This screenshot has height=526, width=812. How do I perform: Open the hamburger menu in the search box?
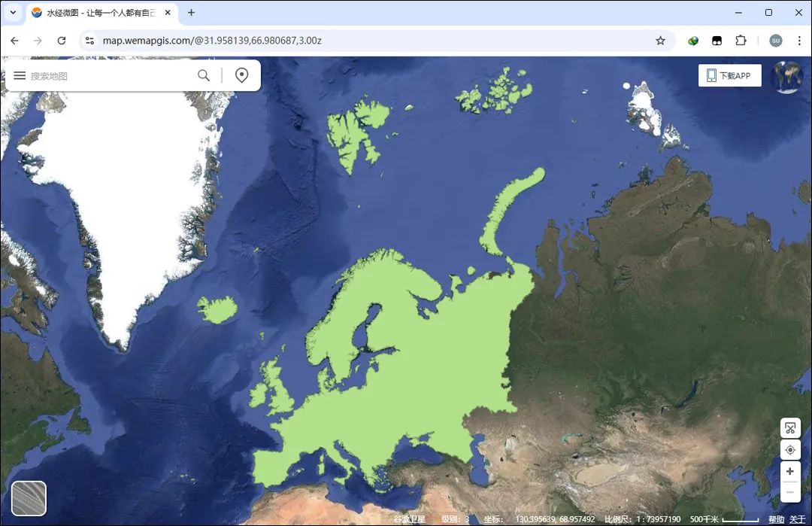tap(20, 76)
